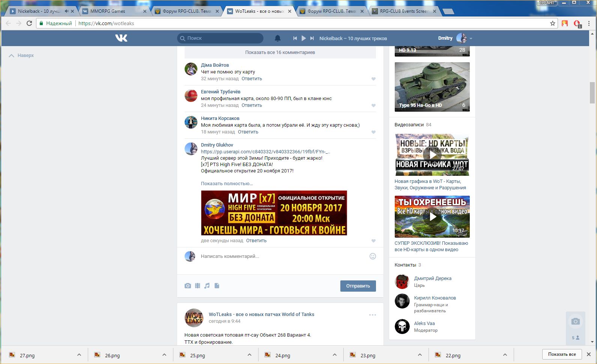This screenshot has height=364, width=597.
Task: Open the pp.userapi.com link in comment
Action: pyautogui.click(x=265, y=152)
